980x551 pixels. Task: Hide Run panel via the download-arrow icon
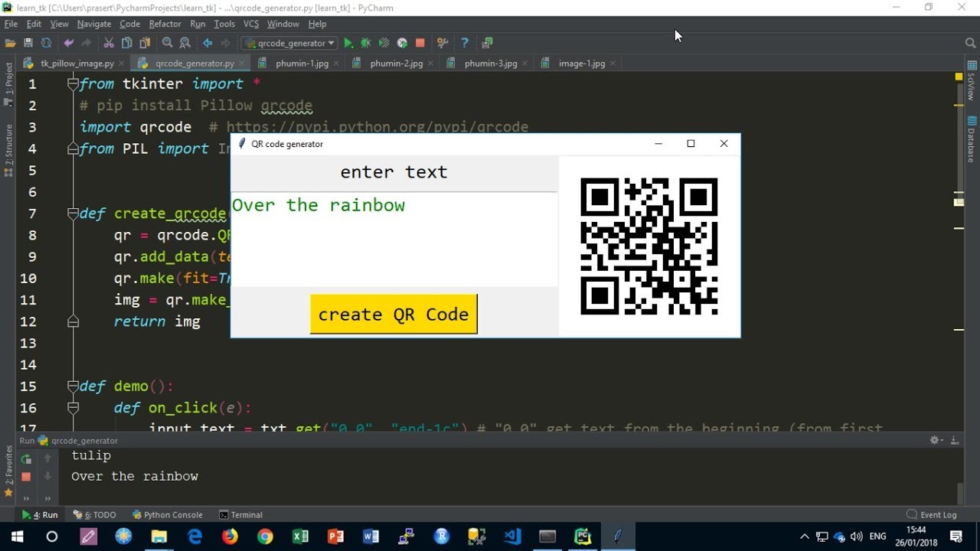click(955, 440)
